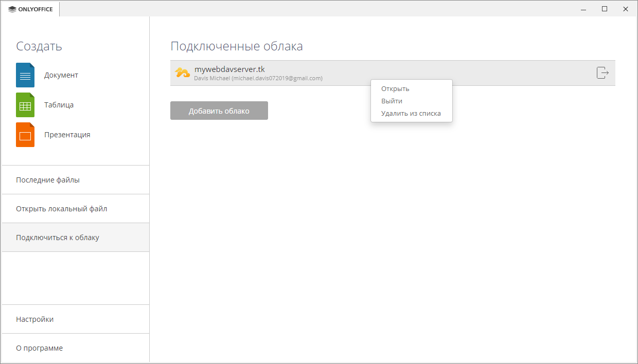638x364 pixels.
Task: Close the ONLYOFFICE window
Action: click(626, 9)
